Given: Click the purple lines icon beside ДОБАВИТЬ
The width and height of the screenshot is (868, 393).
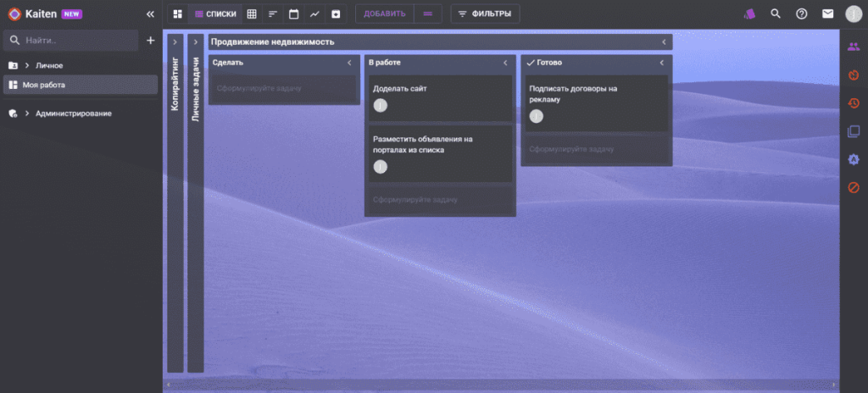Looking at the screenshot, I should point(427,14).
